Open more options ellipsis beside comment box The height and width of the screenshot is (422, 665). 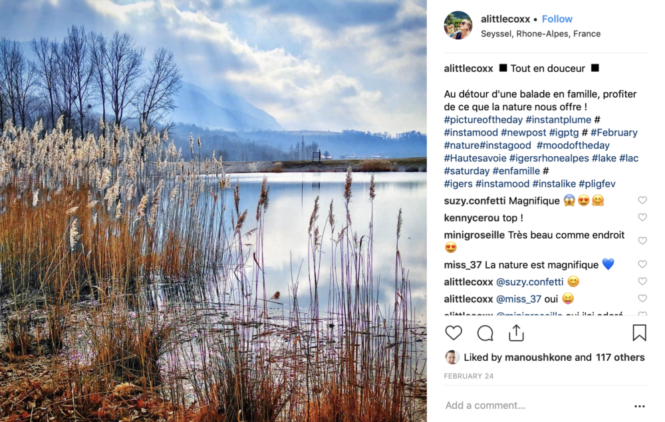640,406
